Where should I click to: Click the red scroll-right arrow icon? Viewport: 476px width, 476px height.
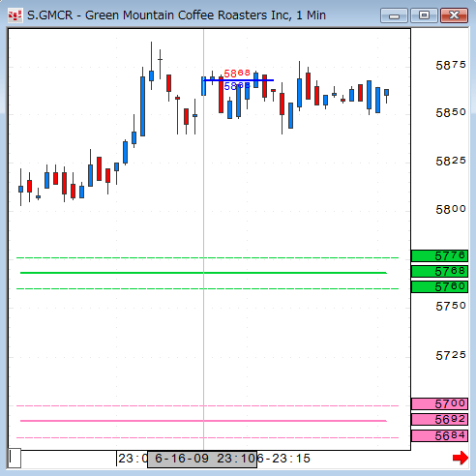click(x=461, y=458)
